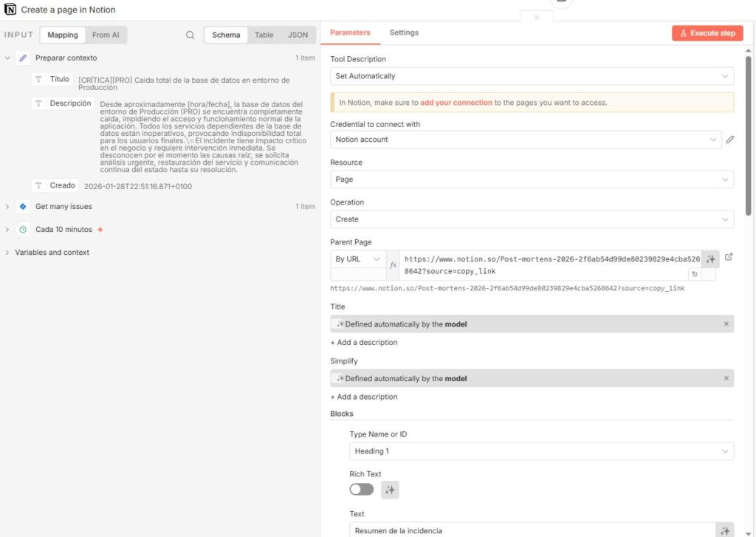Switch input view to From AI

click(x=106, y=35)
